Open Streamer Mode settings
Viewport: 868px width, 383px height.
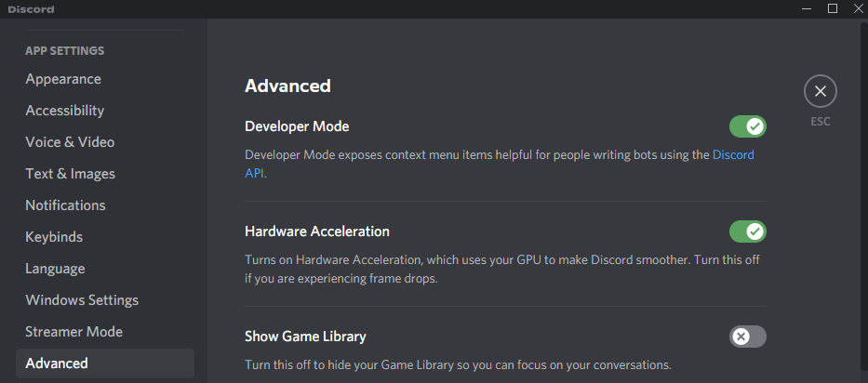pos(73,332)
